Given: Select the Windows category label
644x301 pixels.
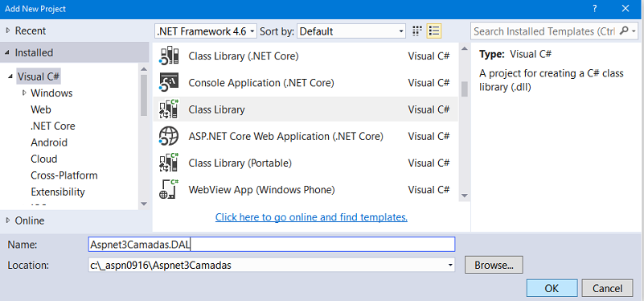Looking at the screenshot, I should (x=51, y=93).
